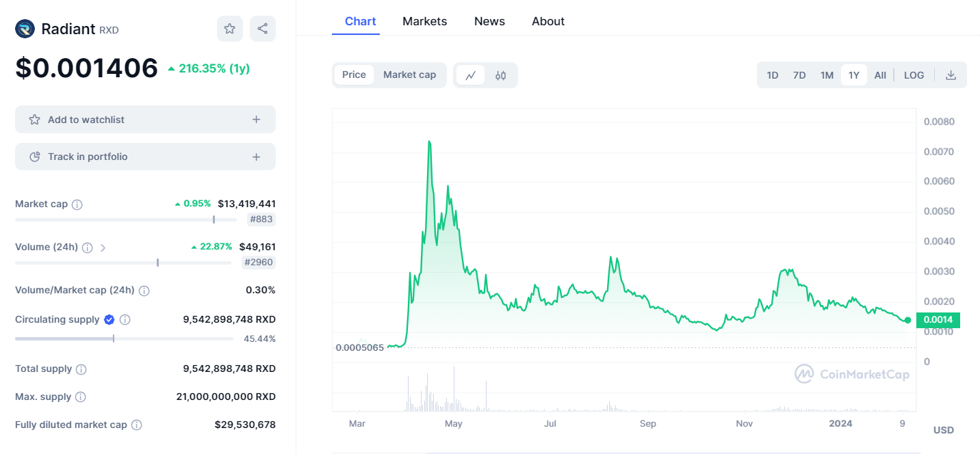
Task: Click the 21,000,000,000 RXD max supply
Action: (x=226, y=397)
